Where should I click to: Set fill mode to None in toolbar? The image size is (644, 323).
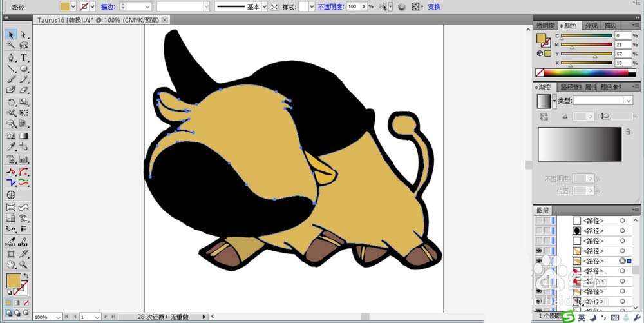[x=26, y=303]
